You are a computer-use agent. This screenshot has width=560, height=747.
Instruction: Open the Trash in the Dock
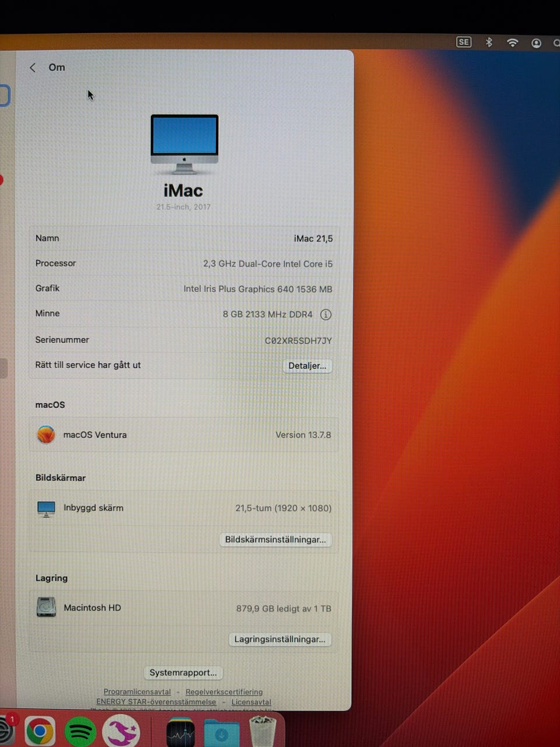click(262, 732)
